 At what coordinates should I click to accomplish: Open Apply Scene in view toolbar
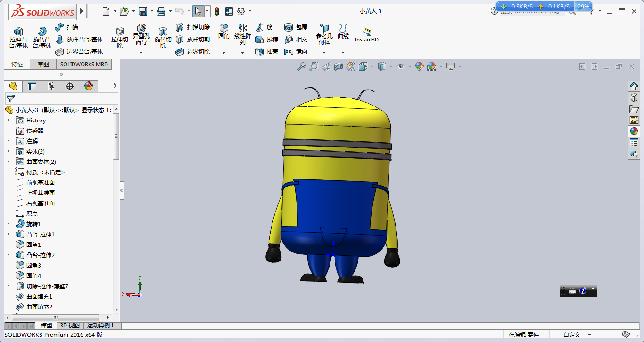(432, 67)
